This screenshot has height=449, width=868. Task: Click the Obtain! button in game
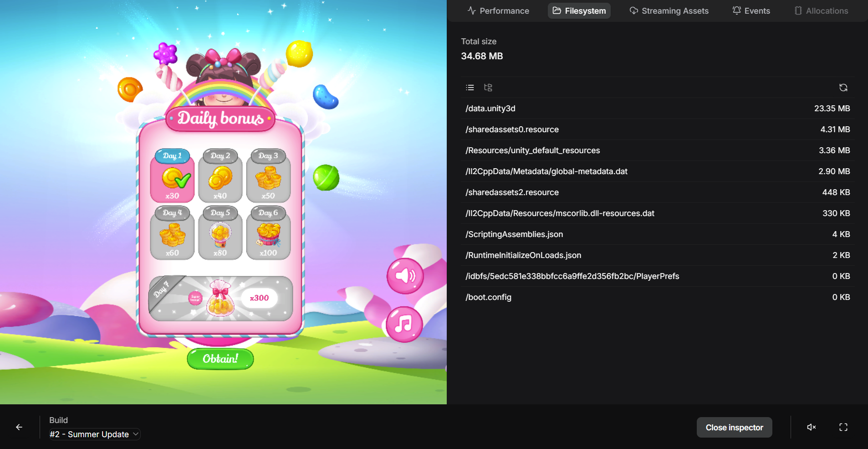pos(220,359)
